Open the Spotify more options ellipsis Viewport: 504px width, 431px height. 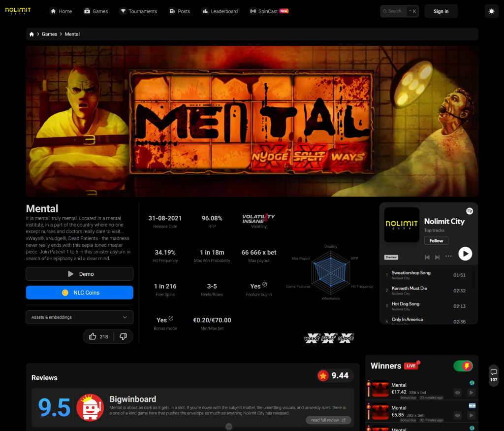[x=448, y=256]
